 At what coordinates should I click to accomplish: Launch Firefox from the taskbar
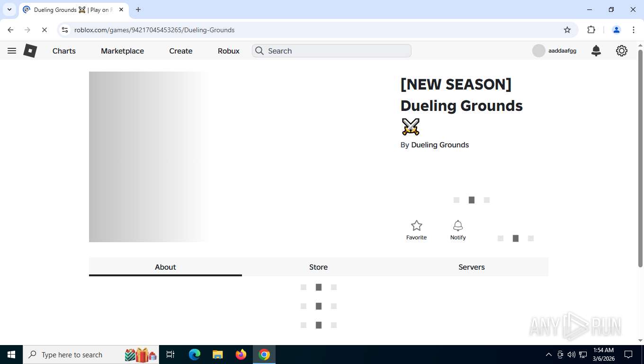pos(241,355)
